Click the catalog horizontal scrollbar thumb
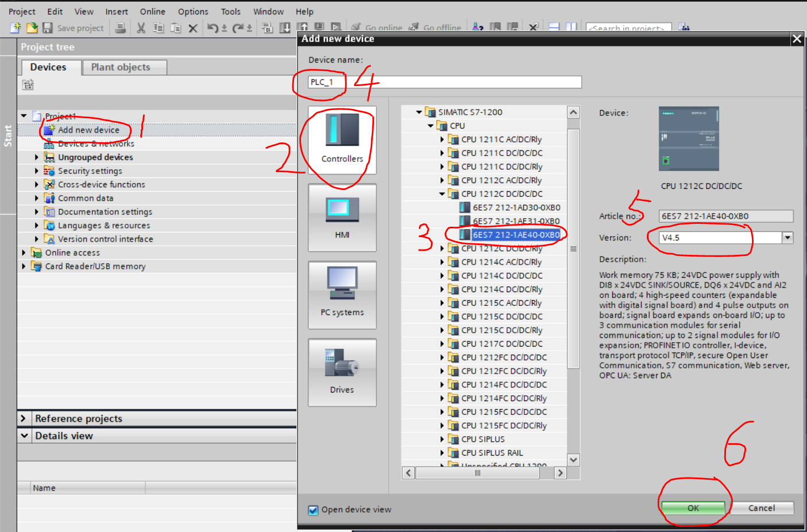The height and width of the screenshot is (532, 807). 477,473
